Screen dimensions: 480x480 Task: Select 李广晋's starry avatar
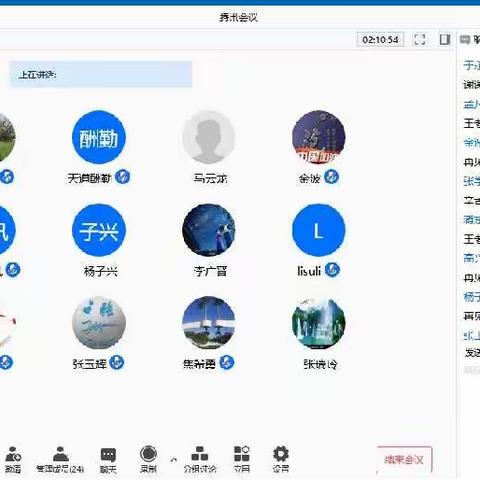[x=209, y=230]
